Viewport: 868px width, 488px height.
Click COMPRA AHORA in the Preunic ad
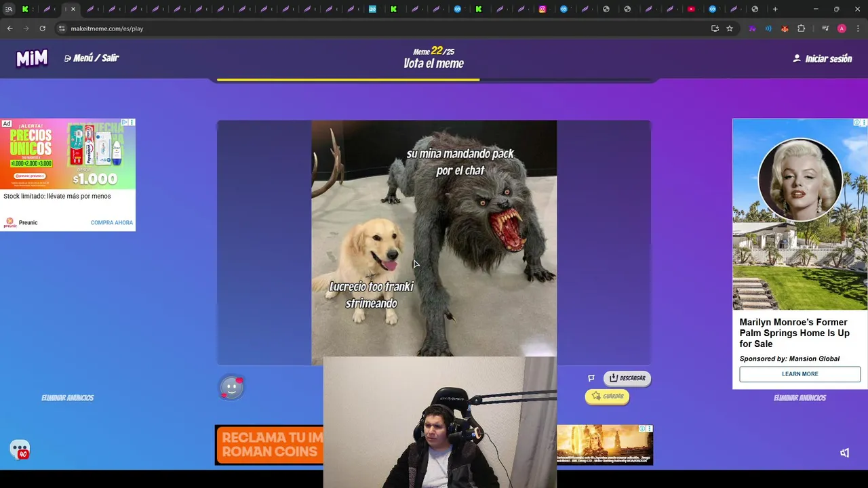(x=112, y=222)
